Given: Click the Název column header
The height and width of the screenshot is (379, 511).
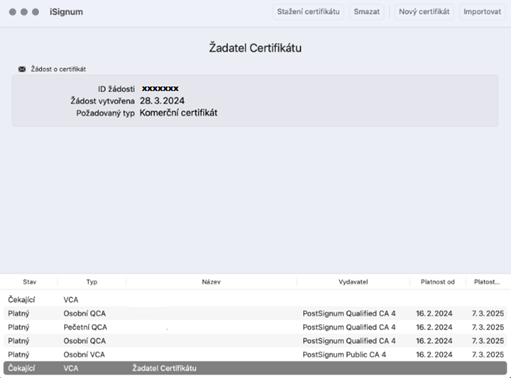Looking at the screenshot, I should [x=211, y=282].
